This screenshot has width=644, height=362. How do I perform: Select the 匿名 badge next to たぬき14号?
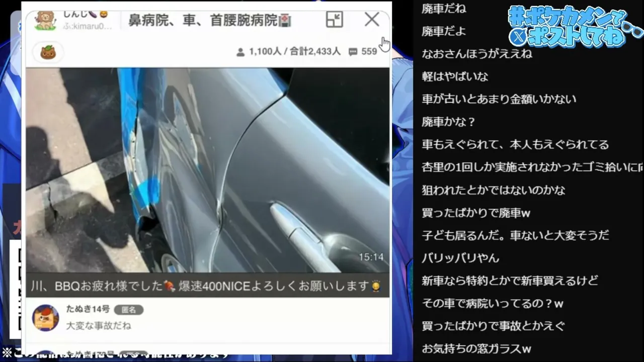click(128, 310)
